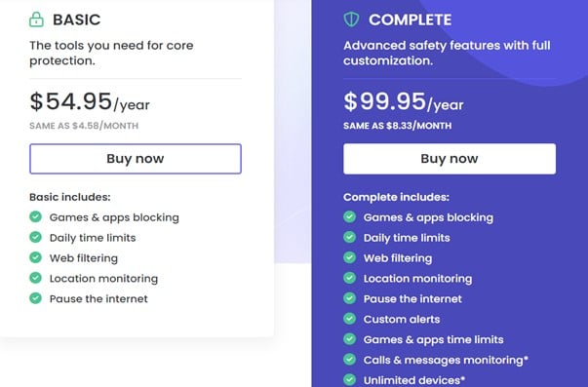The height and width of the screenshot is (387, 588).
Task: Click the COMPLETE plan heading
Action: tap(411, 19)
